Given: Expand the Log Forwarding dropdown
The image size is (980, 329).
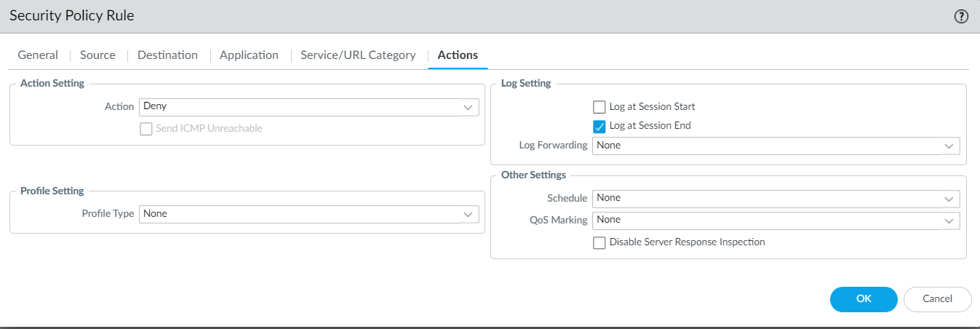Looking at the screenshot, I should click(x=949, y=146).
